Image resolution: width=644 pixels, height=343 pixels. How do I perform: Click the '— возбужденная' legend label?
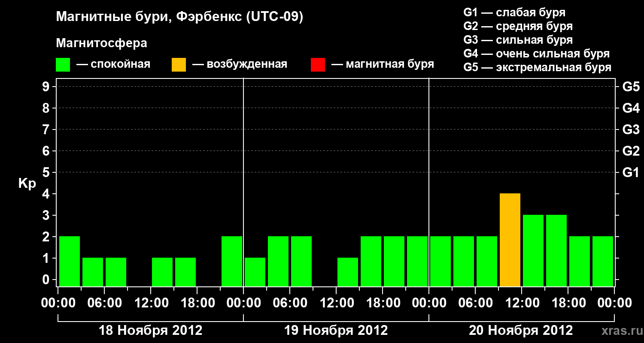pyautogui.click(x=240, y=65)
